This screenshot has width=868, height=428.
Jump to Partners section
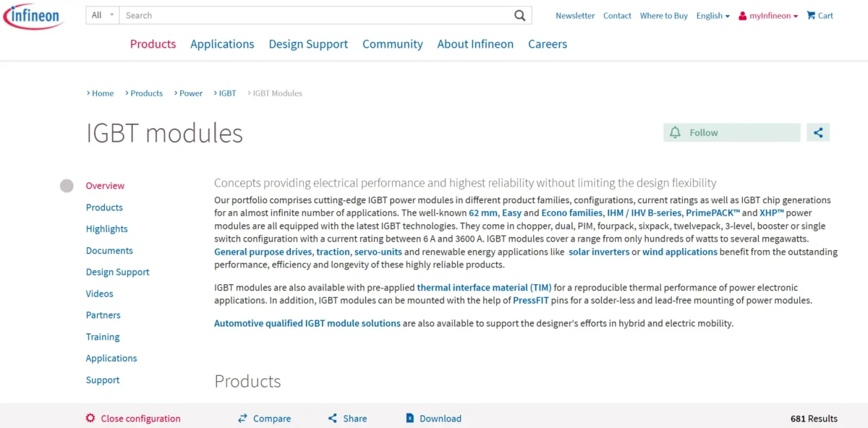[103, 315]
